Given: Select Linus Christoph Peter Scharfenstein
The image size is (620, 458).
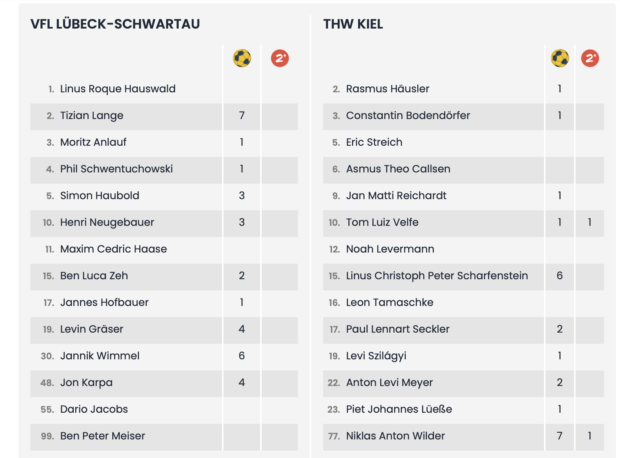Looking at the screenshot, I should 437,276.
